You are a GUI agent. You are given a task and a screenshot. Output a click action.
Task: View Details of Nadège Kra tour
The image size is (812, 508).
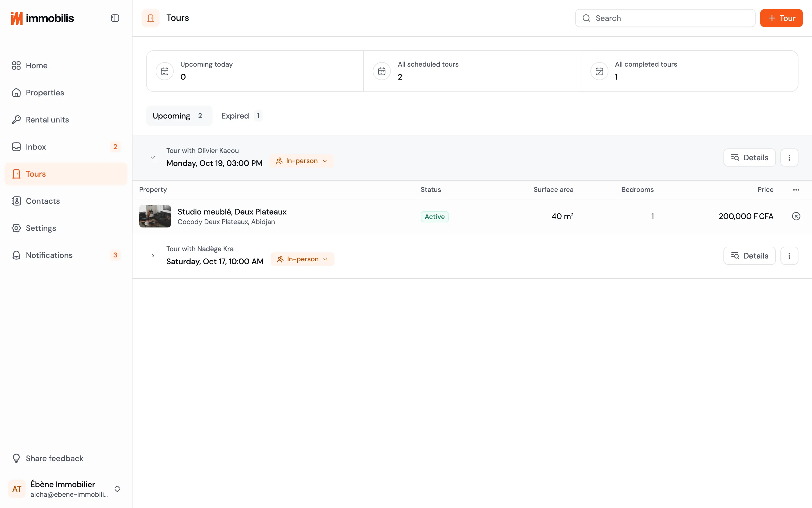[x=749, y=256]
